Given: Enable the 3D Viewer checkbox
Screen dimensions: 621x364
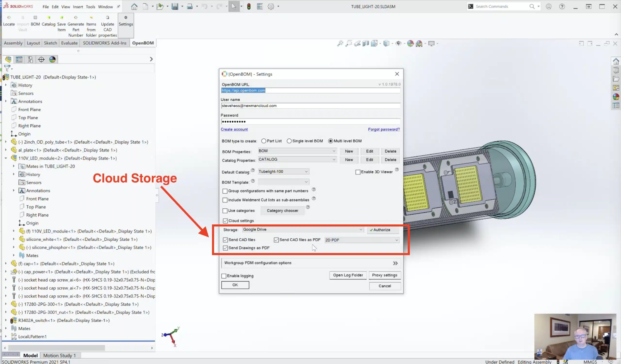Looking at the screenshot, I should pyautogui.click(x=358, y=172).
